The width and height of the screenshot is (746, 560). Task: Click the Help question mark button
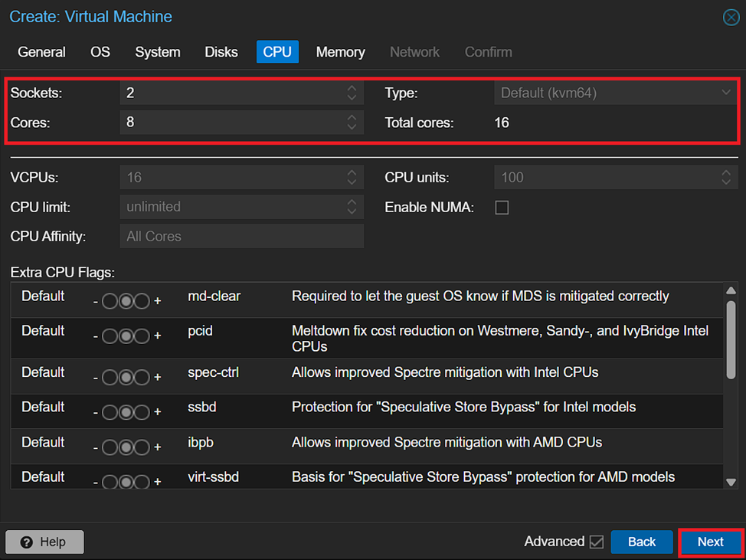pos(44,542)
